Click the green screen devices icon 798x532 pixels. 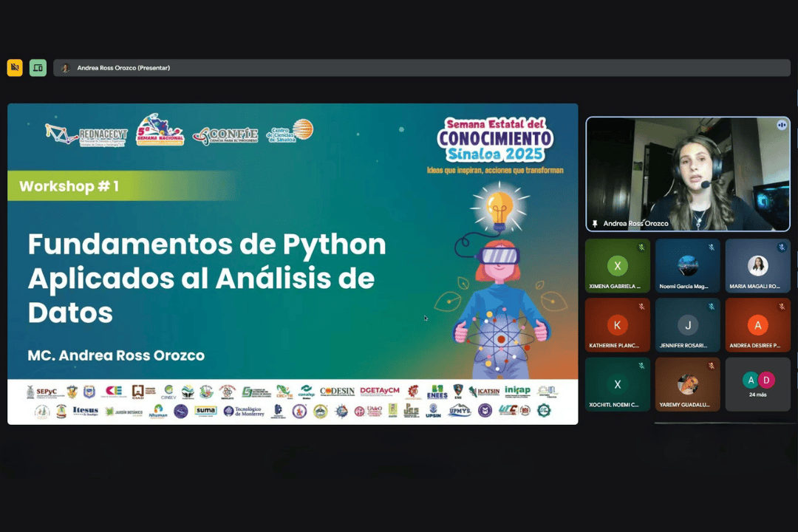pos(38,68)
